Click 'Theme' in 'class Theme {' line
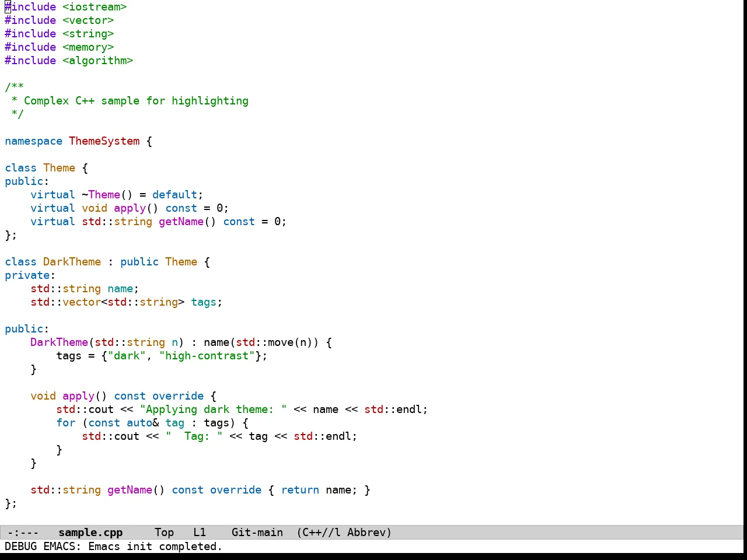747x560 pixels. coord(60,168)
